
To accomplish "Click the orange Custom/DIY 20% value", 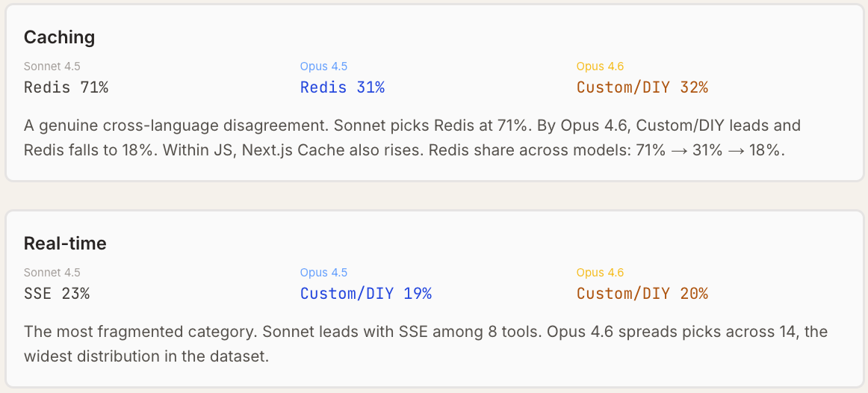I will coord(642,294).
